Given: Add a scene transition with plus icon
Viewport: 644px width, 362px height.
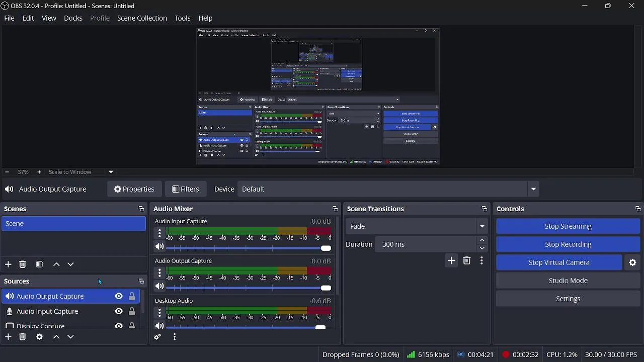Looking at the screenshot, I should 451,260.
